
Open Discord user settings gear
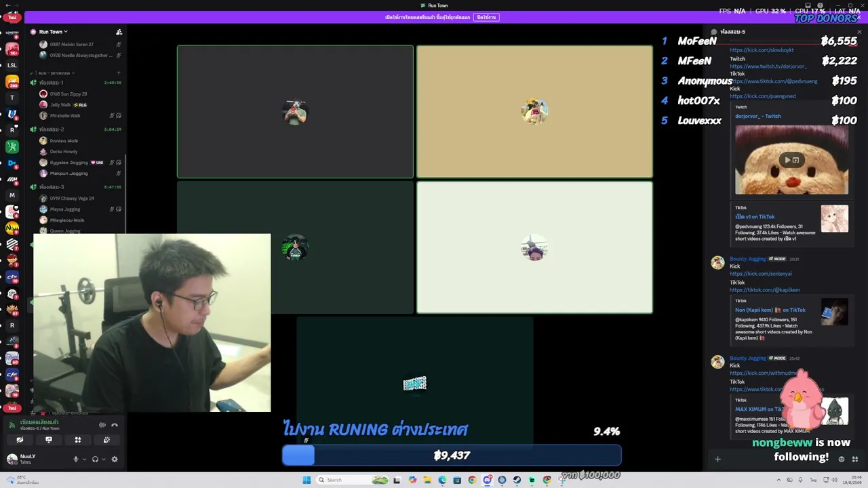click(115, 459)
